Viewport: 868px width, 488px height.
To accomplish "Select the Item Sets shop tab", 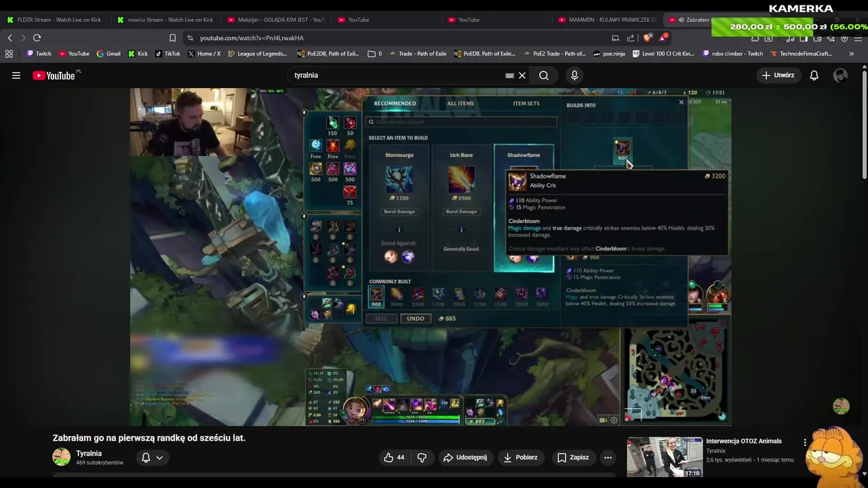I will (x=526, y=103).
